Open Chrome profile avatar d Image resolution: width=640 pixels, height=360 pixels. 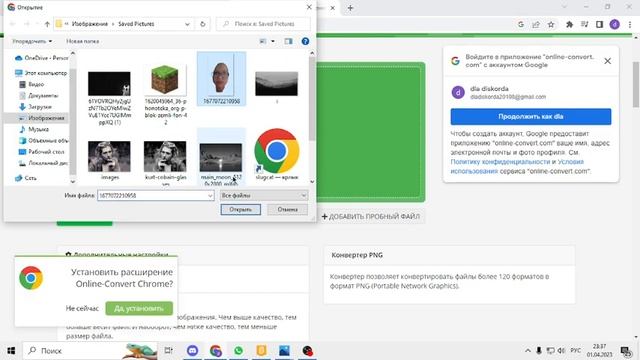pos(614,24)
